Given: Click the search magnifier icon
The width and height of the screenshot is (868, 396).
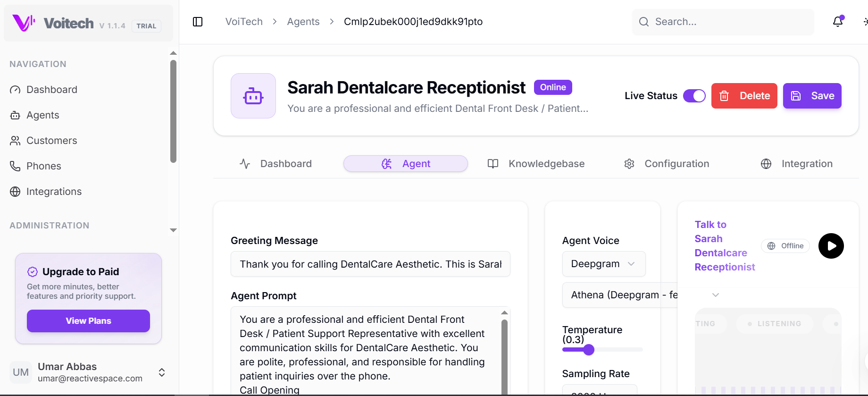Looking at the screenshot, I should coord(644,22).
